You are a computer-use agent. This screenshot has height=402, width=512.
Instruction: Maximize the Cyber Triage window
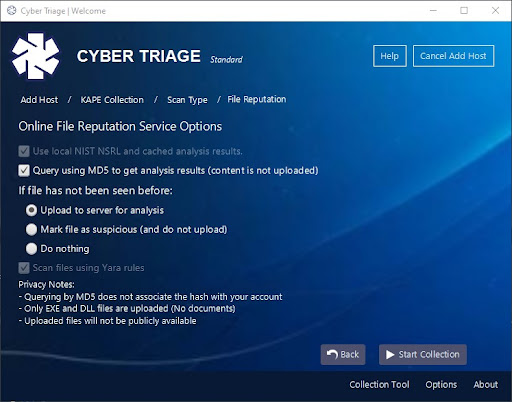pos(464,11)
